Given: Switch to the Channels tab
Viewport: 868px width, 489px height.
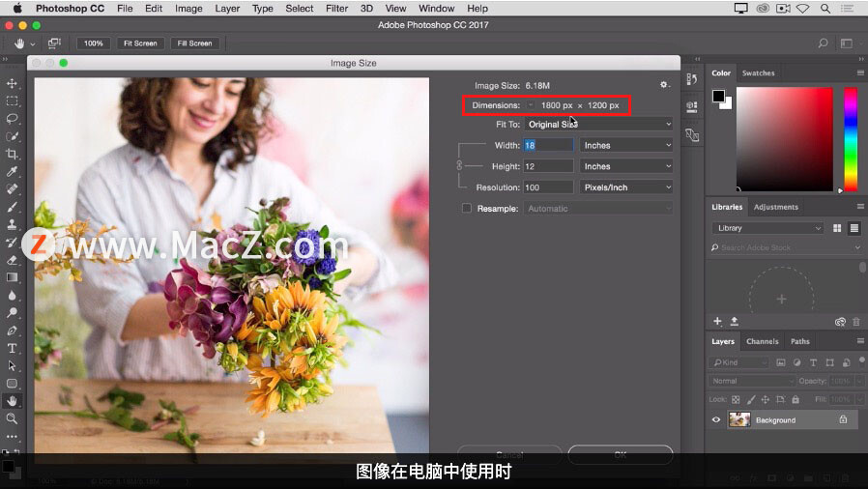Looking at the screenshot, I should point(762,341).
